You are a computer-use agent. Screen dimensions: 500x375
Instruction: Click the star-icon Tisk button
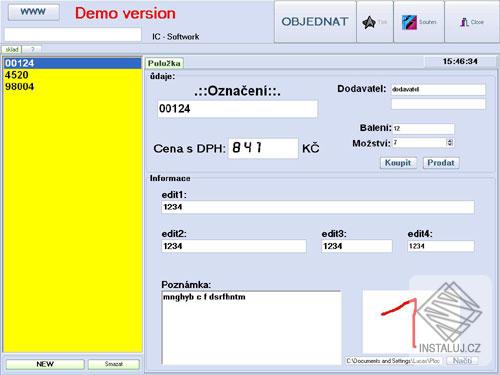point(375,22)
